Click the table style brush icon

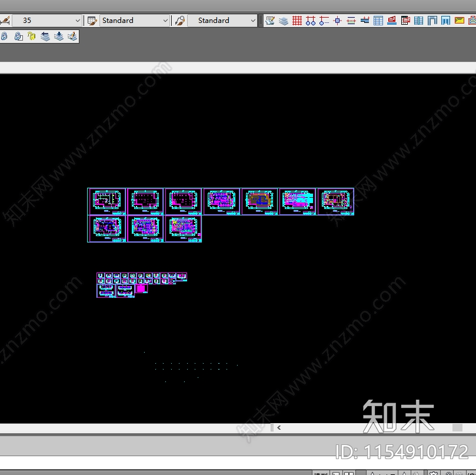(92, 21)
